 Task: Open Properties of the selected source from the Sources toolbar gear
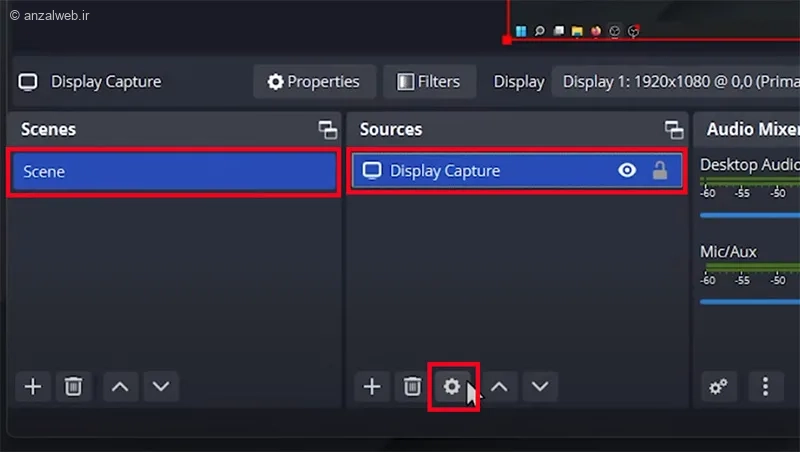tap(452, 387)
